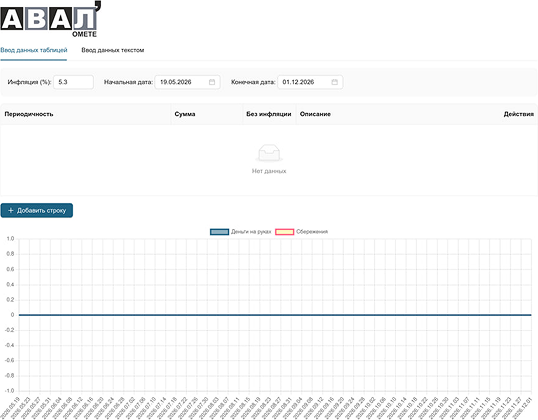The image size is (538, 420).
Task: Open calendar icon in Конечная дата field
Action: tap(335, 82)
